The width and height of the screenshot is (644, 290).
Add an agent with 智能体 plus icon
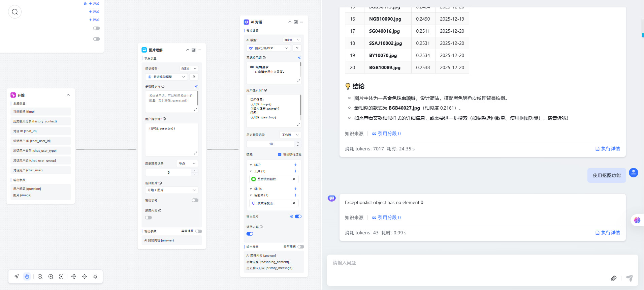click(295, 195)
